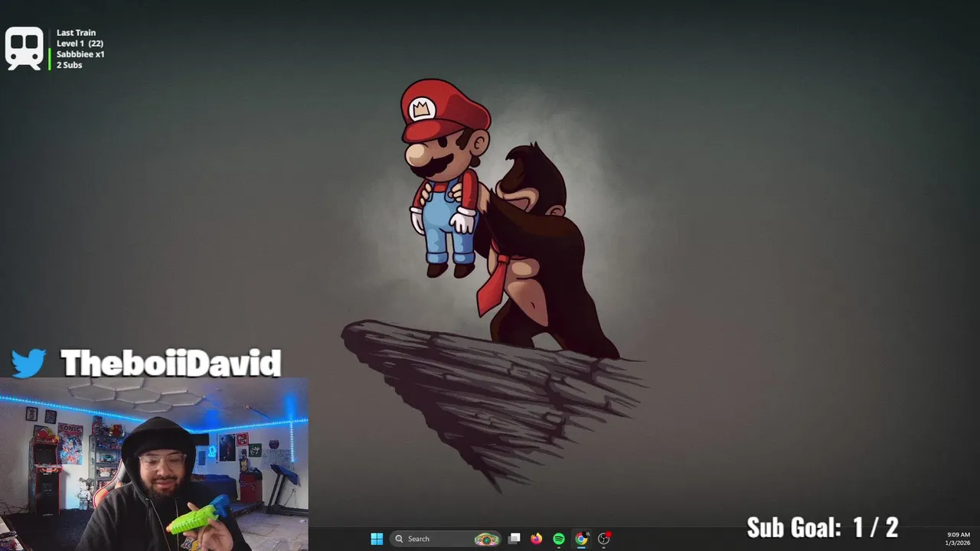Click the TheboiiDavid Twitter handle text
The image size is (980, 551).
[x=171, y=363]
